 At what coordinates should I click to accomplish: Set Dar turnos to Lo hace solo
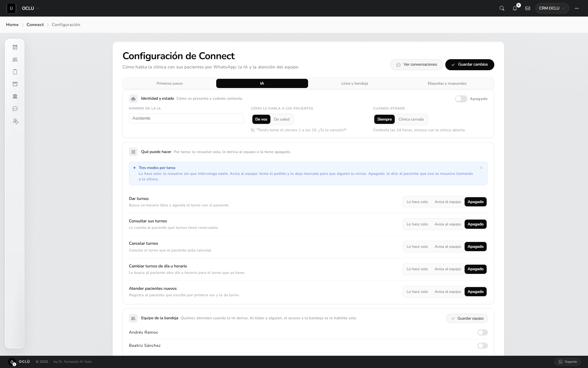[417, 202]
